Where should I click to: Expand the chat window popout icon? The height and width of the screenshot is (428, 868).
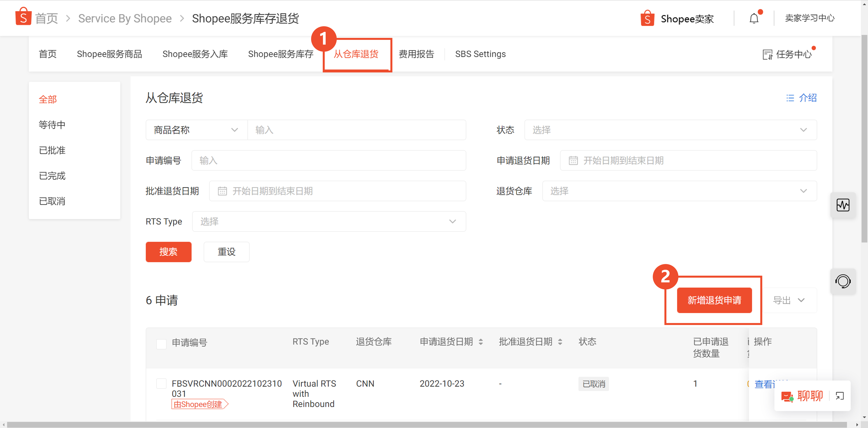click(x=839, y=396)
